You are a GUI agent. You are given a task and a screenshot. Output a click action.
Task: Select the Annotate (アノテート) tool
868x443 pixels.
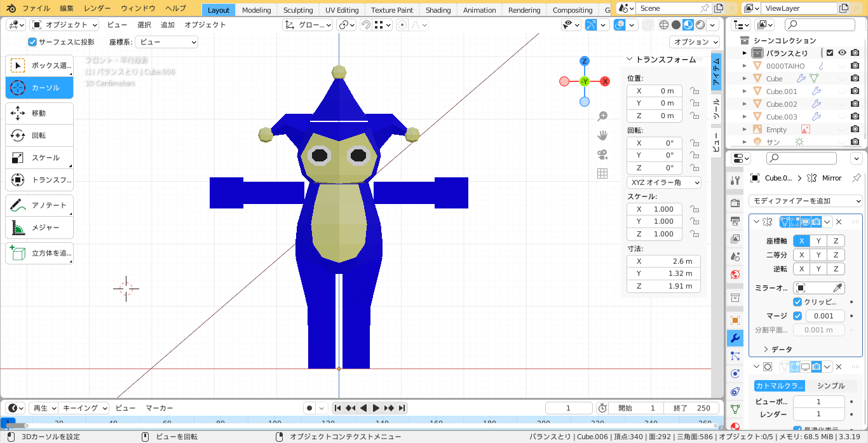click(39, 205)
